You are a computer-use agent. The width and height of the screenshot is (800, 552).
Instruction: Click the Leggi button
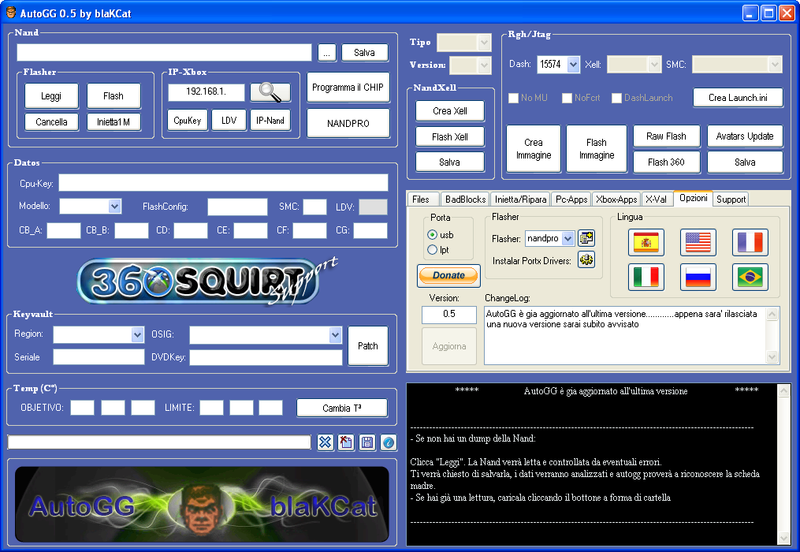click(x=51, y=96)
